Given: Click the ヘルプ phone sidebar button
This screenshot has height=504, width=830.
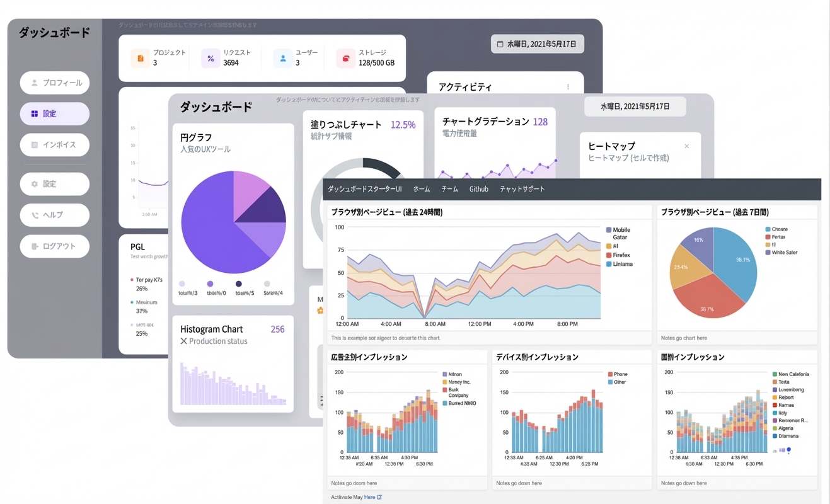Looking at the screenshot, I should click(x=55, y=215).
